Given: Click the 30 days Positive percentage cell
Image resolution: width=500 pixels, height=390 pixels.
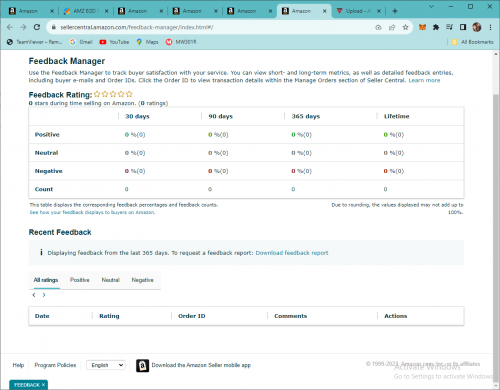Looking at the screenshot, I should click(135, 135).
